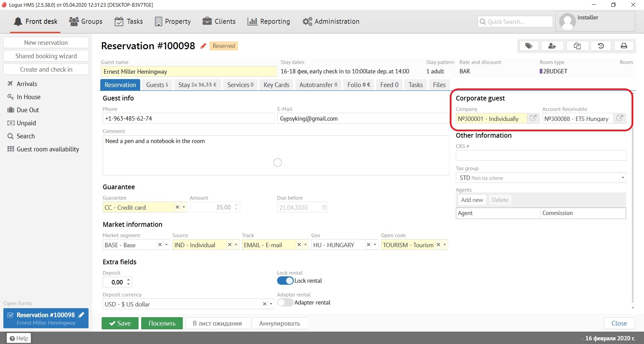Screen dimensions: 644x344
Task: Increase Deposit amount with up arrow
Action: 128,280
